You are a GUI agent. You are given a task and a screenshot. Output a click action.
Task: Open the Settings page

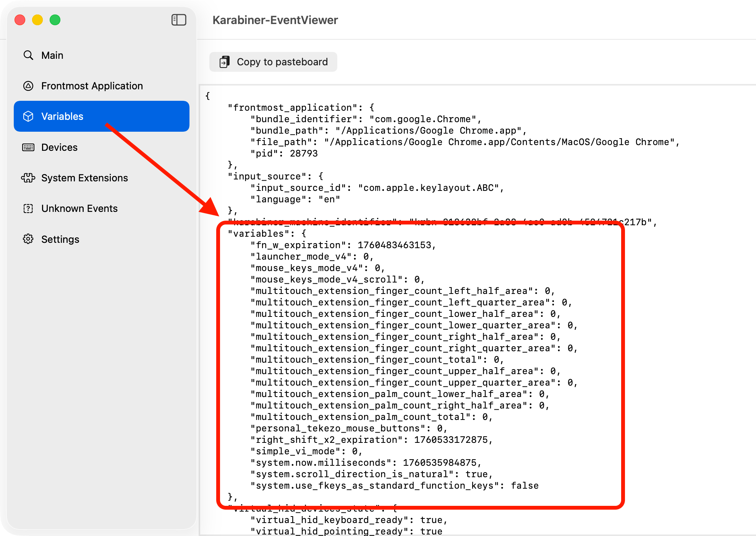(60, 239)
